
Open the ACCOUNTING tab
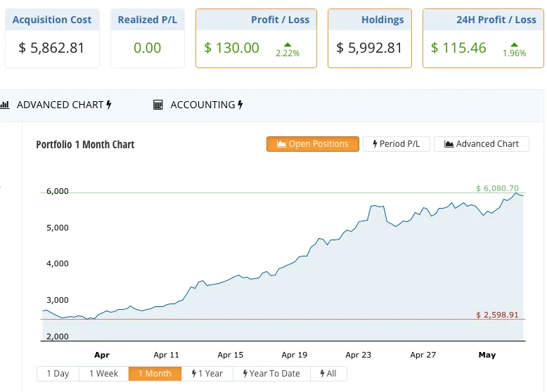[198, 105]
